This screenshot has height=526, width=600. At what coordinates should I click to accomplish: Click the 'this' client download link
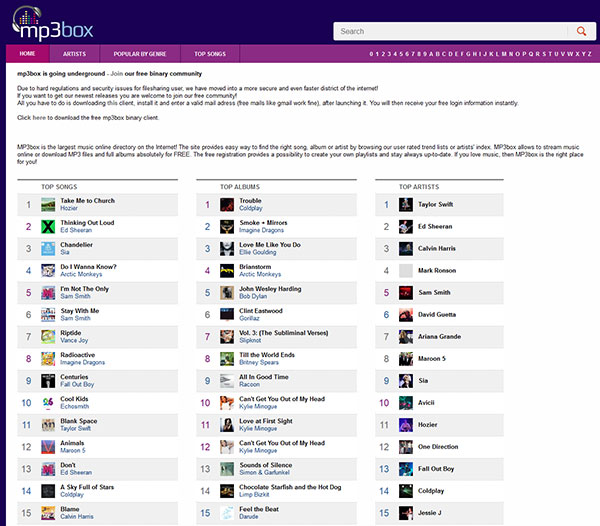112,103
